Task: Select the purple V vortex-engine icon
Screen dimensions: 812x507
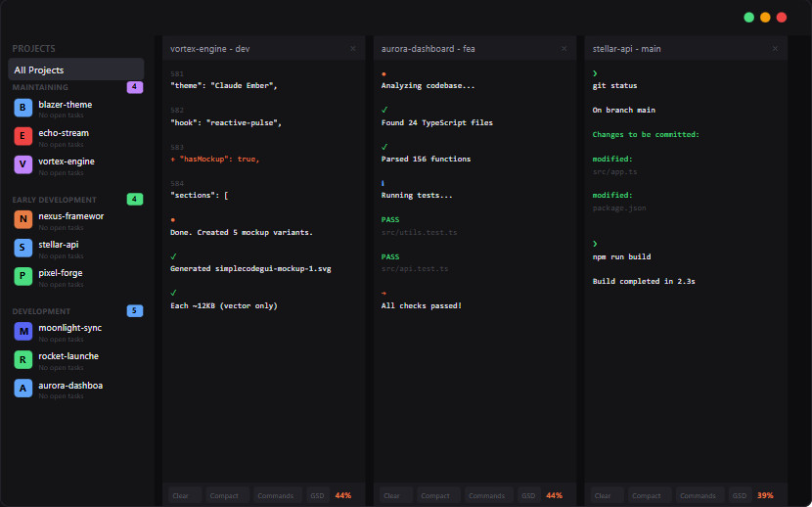Action: coord(23,164)
